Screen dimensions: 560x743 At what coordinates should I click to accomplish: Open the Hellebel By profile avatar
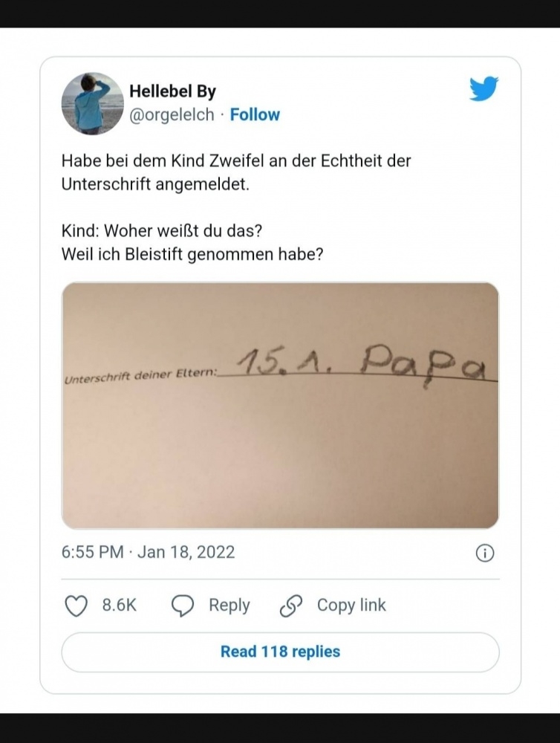point(92,103)
